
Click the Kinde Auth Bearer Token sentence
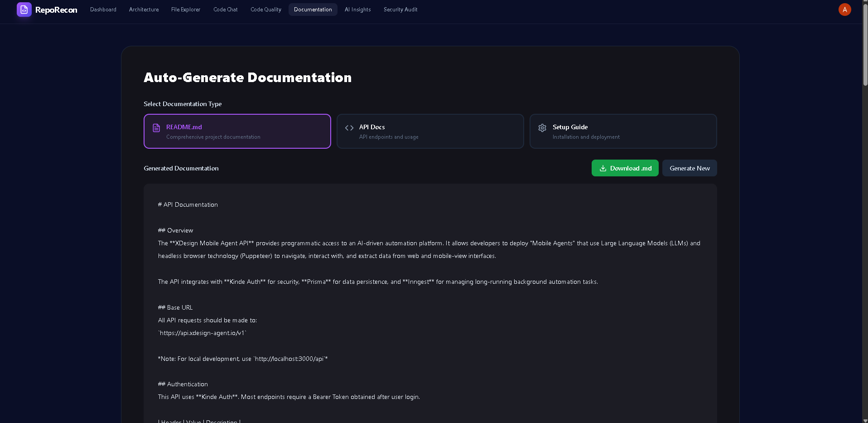289,397
